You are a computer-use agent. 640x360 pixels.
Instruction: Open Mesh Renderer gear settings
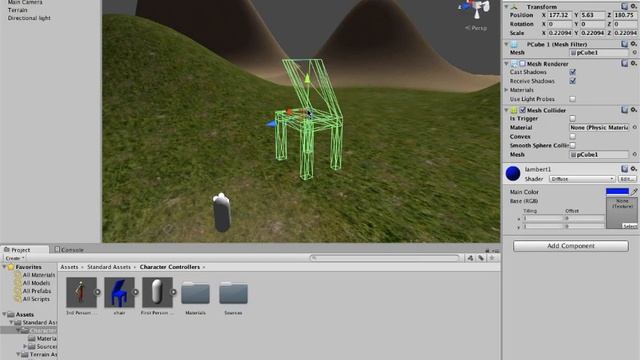click(633, 63)
